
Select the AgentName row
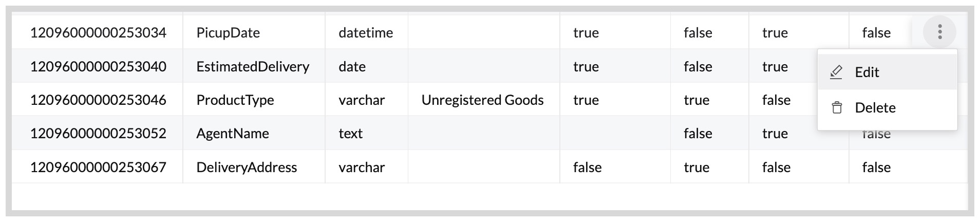pos(233,133)
